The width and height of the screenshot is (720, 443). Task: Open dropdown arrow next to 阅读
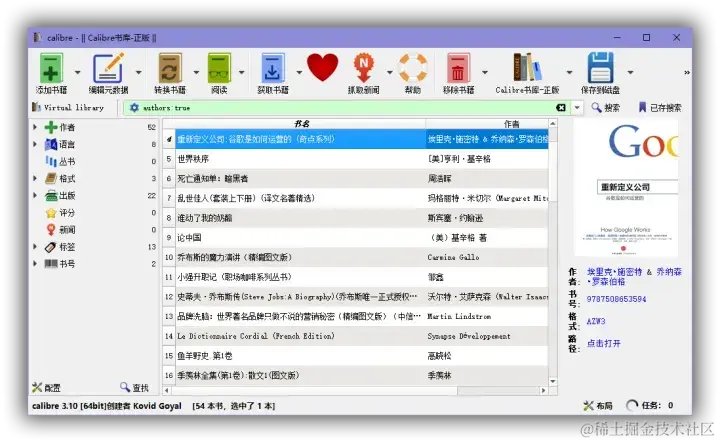[x=242, y=72]
